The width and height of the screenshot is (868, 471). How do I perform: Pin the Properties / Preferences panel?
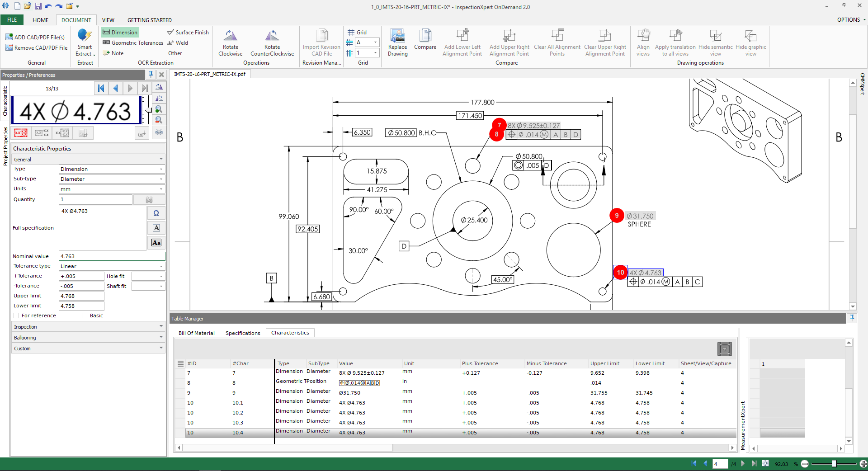click(151, 75)
